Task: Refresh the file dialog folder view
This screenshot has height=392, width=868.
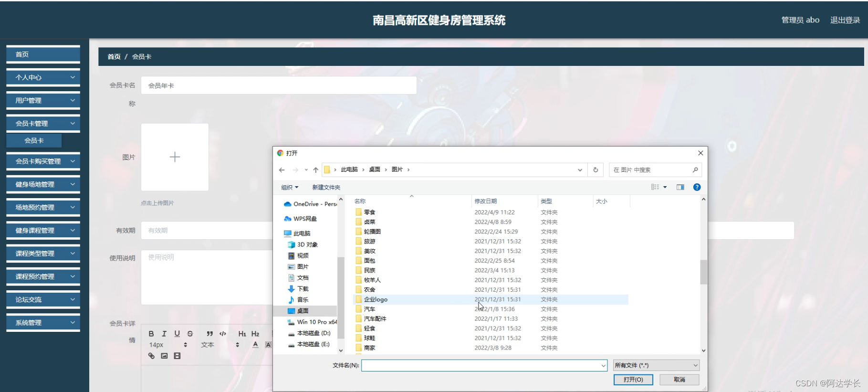Action: pos(596,170)
